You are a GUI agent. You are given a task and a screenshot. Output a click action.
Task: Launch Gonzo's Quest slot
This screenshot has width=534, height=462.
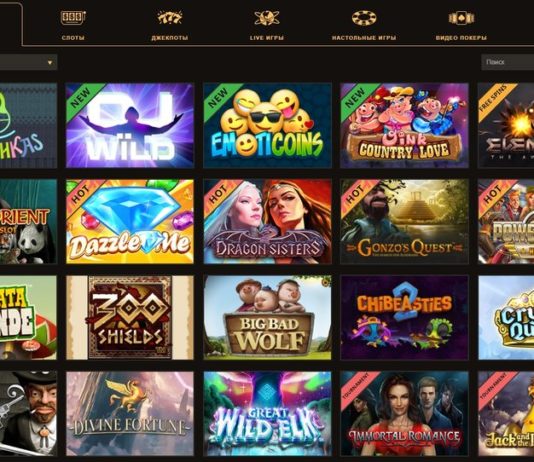coord(405,222)
